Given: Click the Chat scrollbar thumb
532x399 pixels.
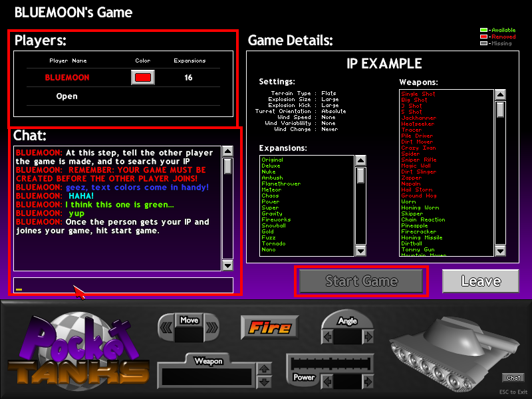Looking at the screenshot, I should 227,166.
